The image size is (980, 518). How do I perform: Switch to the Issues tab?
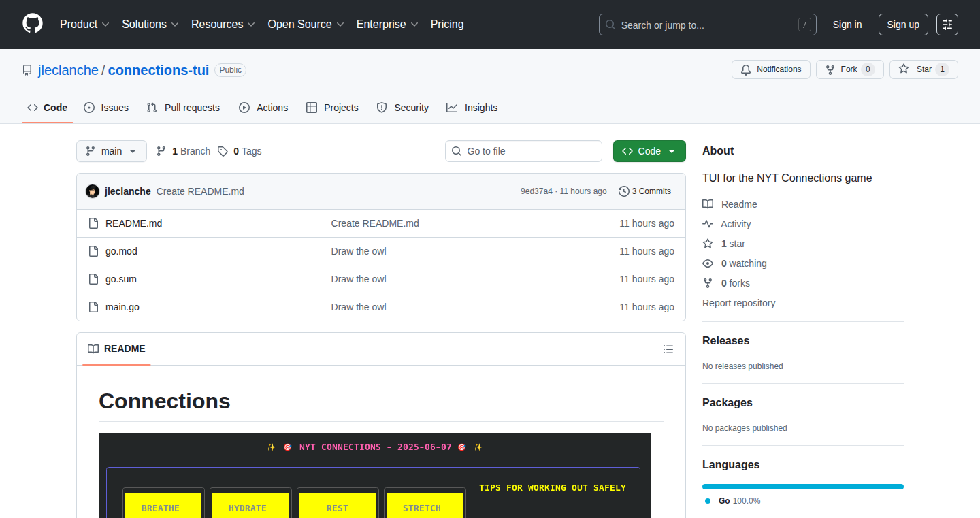click(106, 108)
